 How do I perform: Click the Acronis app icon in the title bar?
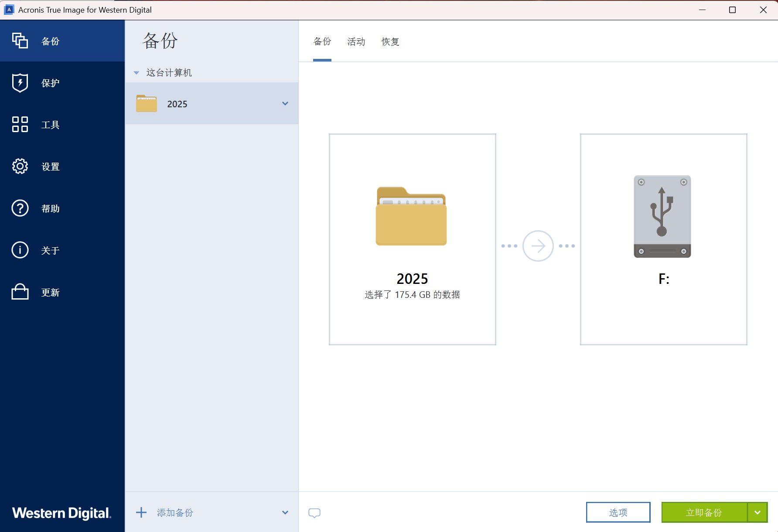pos(9,10)
